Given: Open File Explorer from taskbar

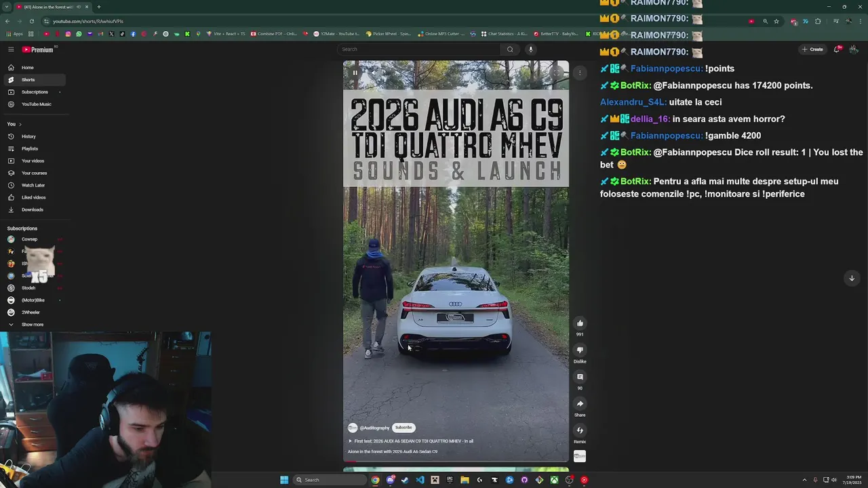Looking at the screenshot, I should [x=465, y=480].
